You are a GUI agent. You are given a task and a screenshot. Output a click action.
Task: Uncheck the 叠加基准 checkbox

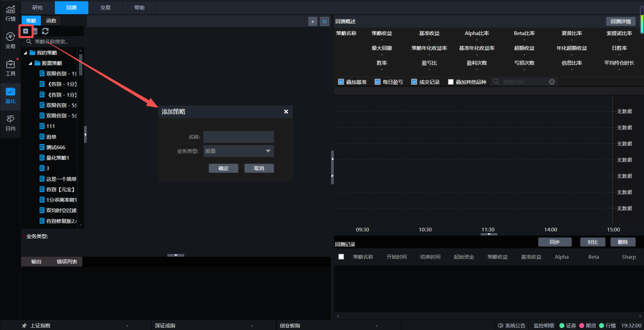tap(341, 82)
